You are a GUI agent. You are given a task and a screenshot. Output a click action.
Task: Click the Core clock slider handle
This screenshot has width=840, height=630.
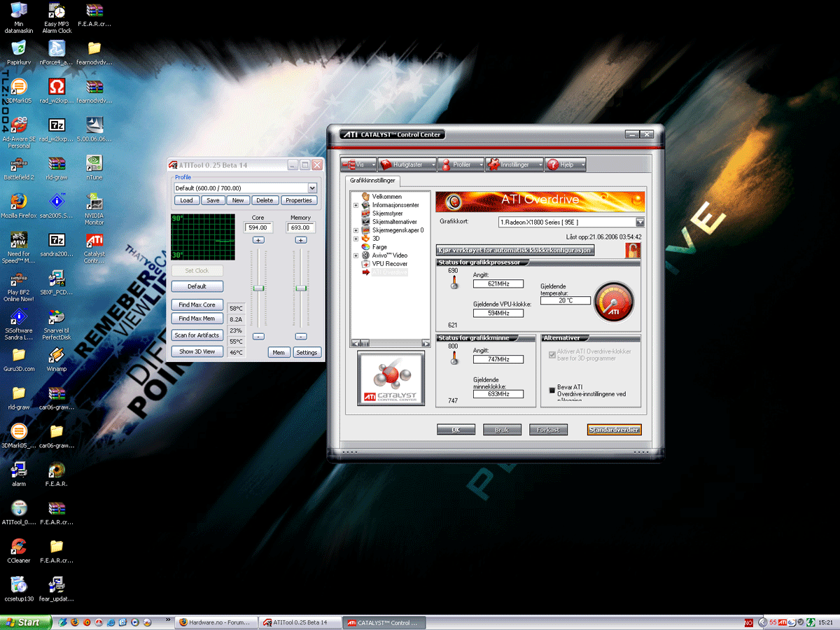coord(258,288)
